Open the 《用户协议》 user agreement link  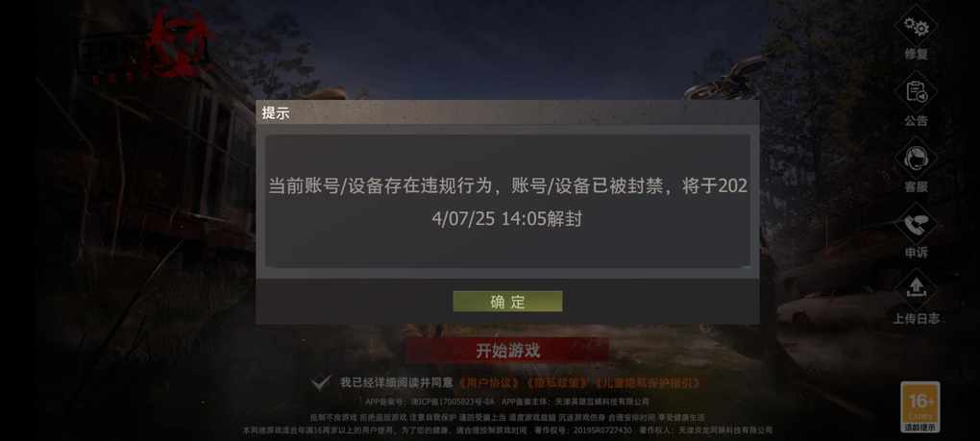491,383
